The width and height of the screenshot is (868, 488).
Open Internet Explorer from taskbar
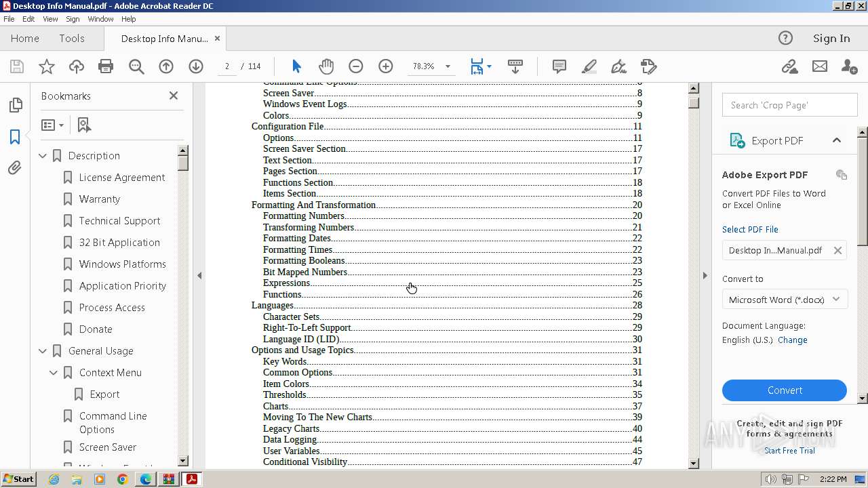[x=54, y=479]
